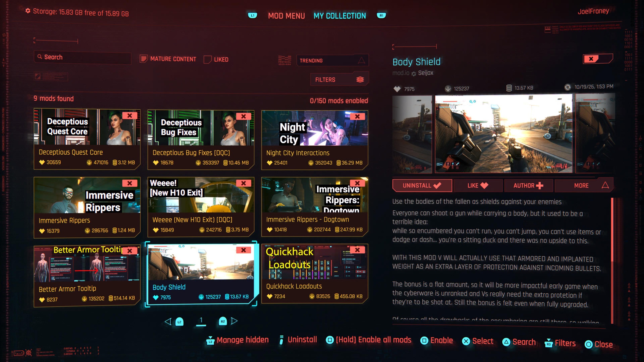Click the Search triangle button icon
Screen dimensions: 644x362
(x=506, y=342)
